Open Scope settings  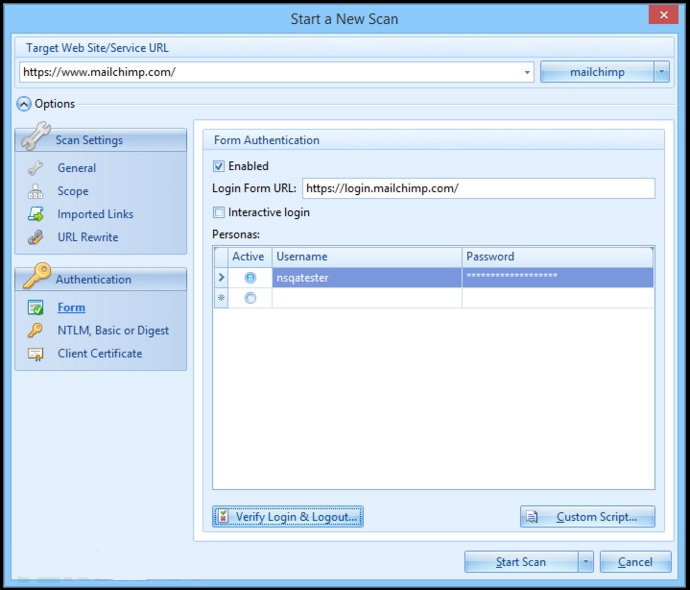73,191
